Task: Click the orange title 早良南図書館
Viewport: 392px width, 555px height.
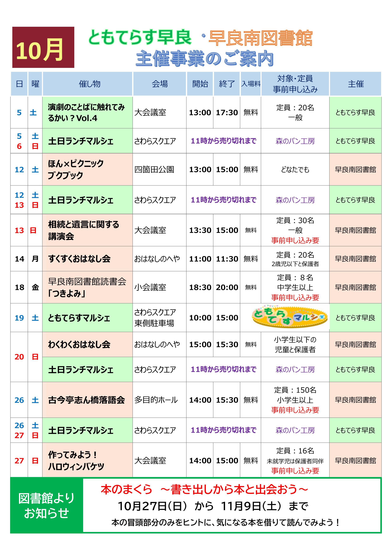Action: (x=260, y=38)
